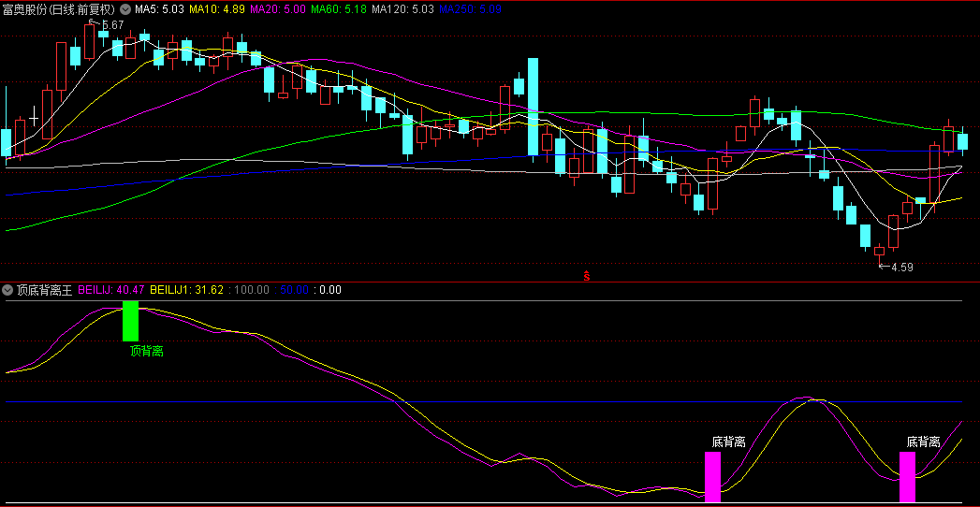Click the yellow BEILIJ1: 31.62 value

[x=186, y=290]
